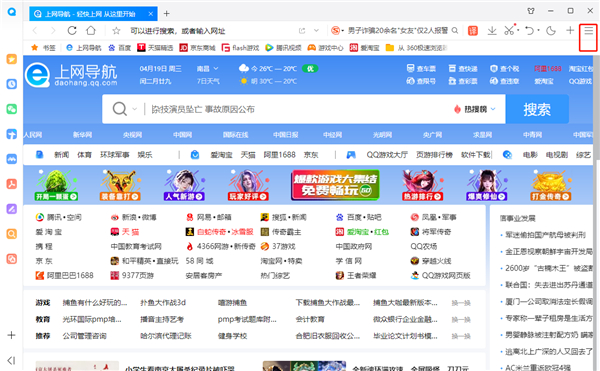600x371 pixels.
Task: Click the undo closed tab icon
Action: tap(529, 31)
